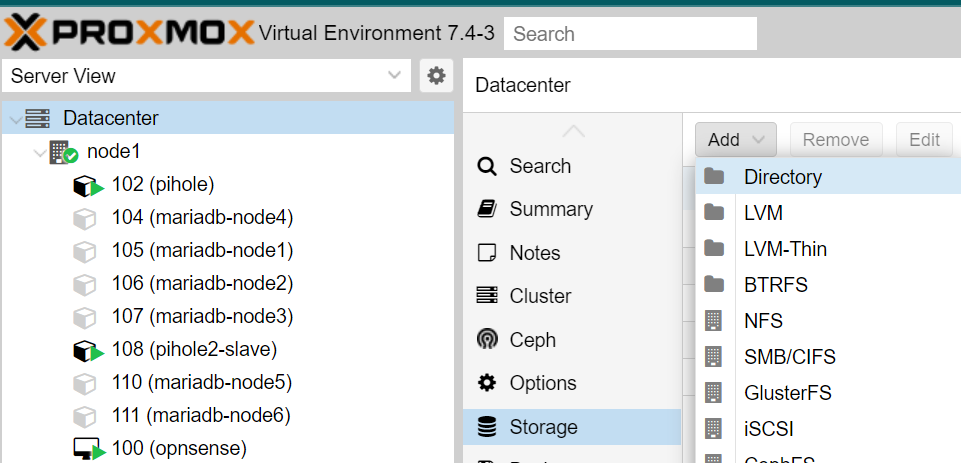Focus the top Search input field

pos(630,34)
